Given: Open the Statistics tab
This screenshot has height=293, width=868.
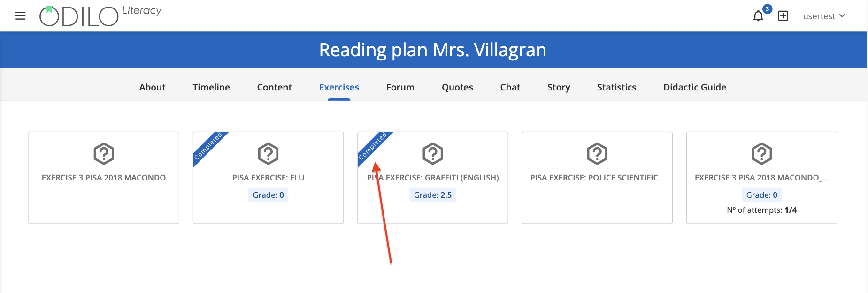Looking at the screenshot, I should [x=617, y=87].
